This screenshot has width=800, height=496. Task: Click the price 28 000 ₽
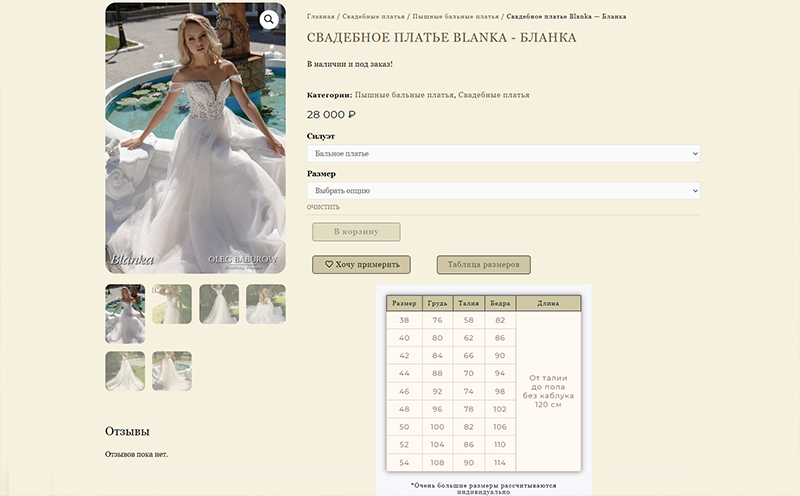(x=331, y=115)
